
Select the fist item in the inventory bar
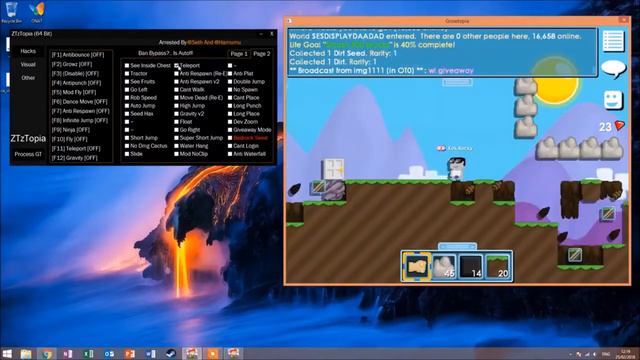(x=416, y=266)
